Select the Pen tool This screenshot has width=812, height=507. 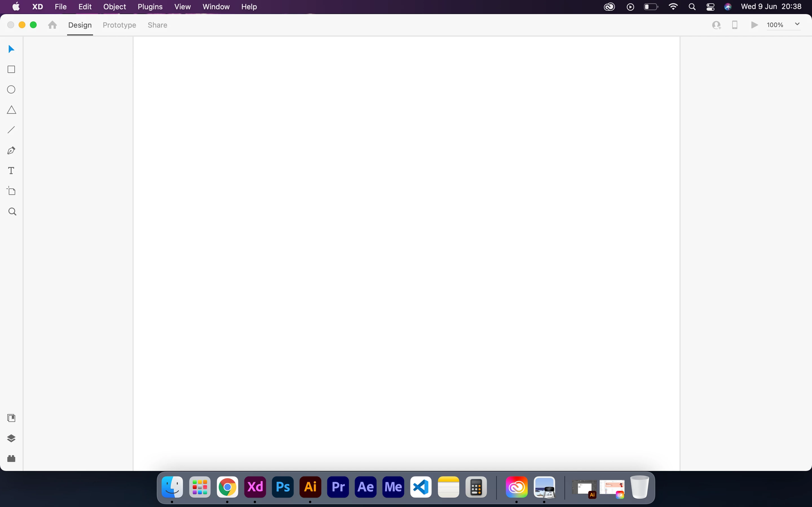tap(11, 151)
